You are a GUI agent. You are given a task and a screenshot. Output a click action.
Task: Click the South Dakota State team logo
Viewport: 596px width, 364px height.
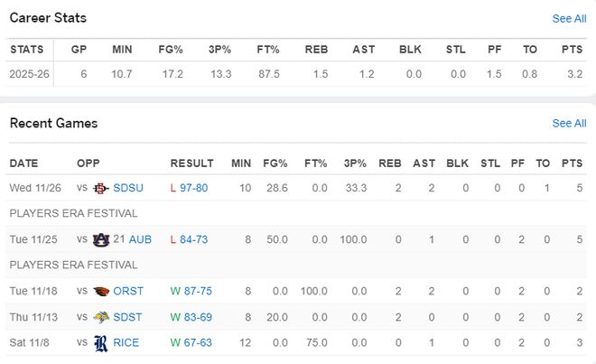[101, 317]
